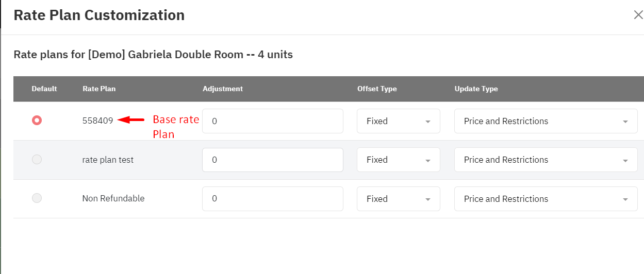Expand Update Type dropdown for rate plan test

[546, 160]
